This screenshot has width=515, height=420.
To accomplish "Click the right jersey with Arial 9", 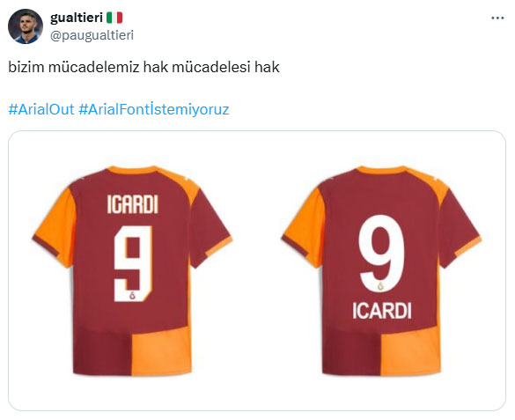I will click(x=381, y=270).
